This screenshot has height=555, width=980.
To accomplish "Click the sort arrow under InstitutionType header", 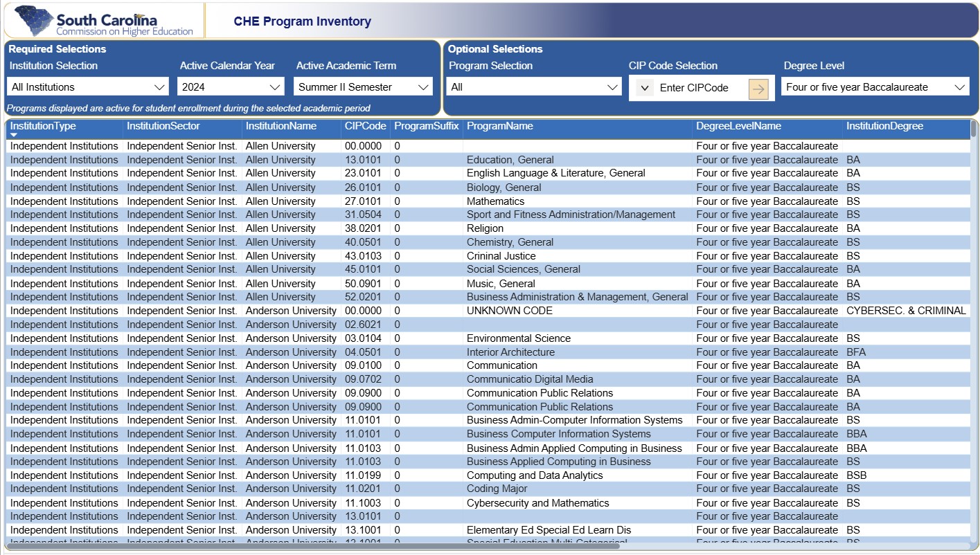I will 14,135.
